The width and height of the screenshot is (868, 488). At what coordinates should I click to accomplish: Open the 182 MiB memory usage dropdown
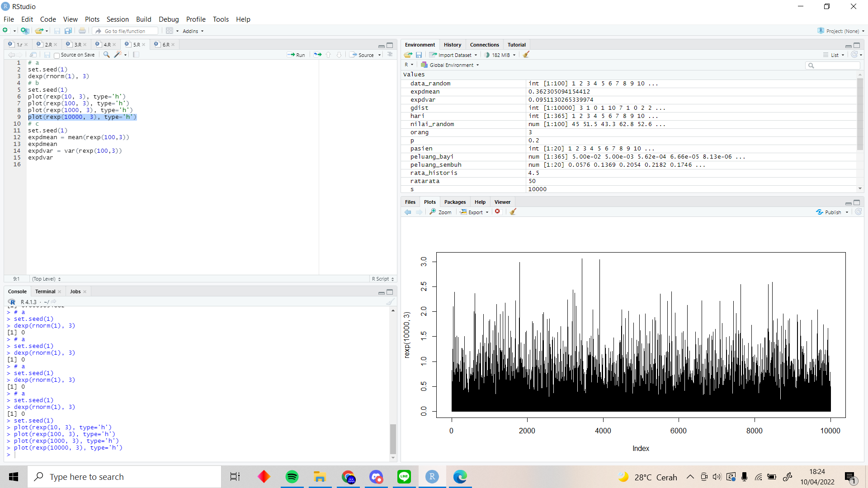coord(500,55)
